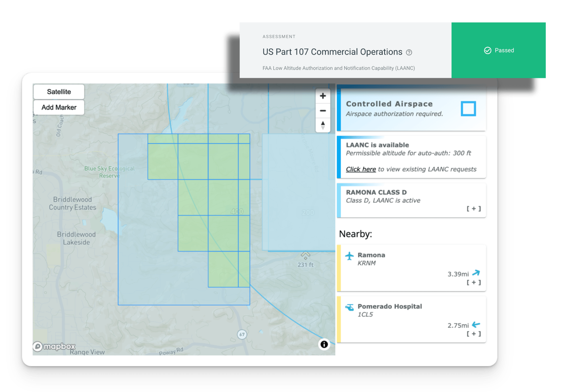Open the map attribution info icon
The image size is (566, 392).
tap(324, 344)
